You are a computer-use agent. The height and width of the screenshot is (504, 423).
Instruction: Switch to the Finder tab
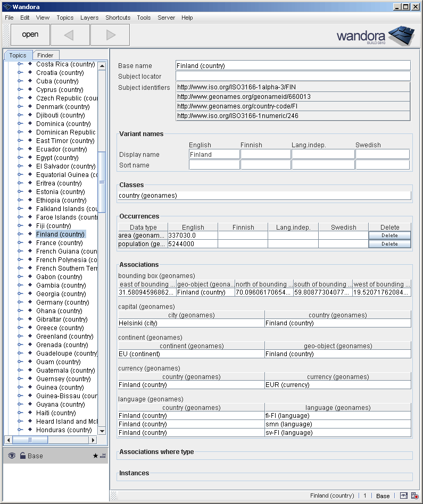[45, 55]
